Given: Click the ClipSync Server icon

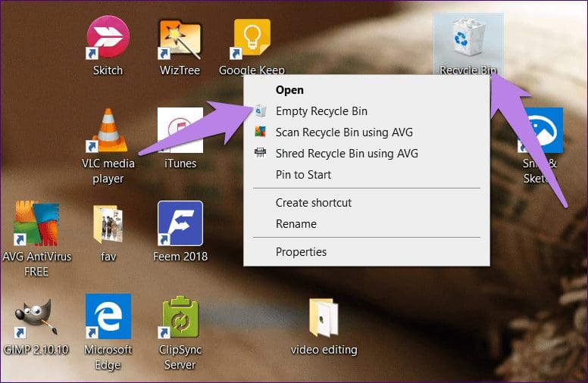Looking at the screenshot, I should point(180,318).
